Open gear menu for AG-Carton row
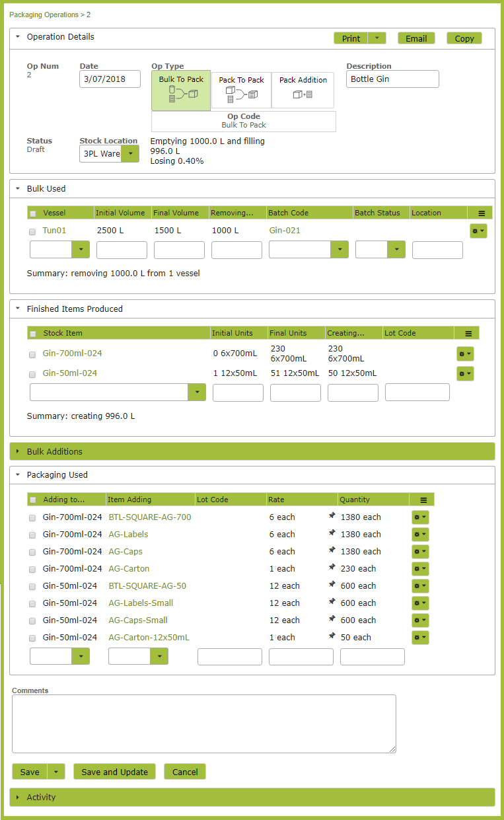This screenshot has height=820, width=504. [420, 569]
